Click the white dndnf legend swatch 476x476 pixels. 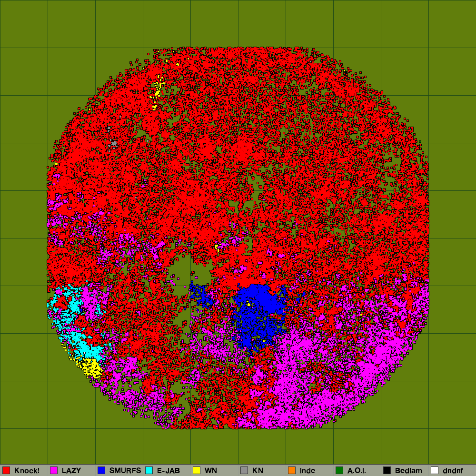(x=435, y=470)
